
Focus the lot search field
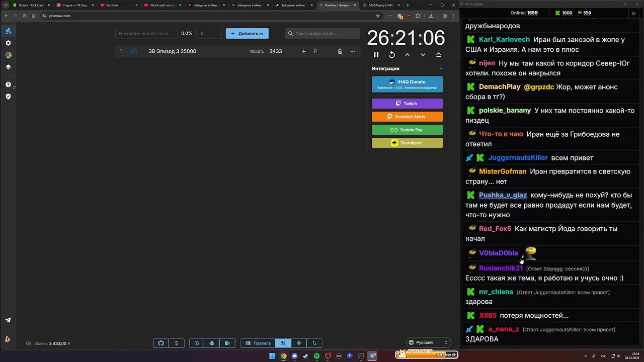(323, 34)
